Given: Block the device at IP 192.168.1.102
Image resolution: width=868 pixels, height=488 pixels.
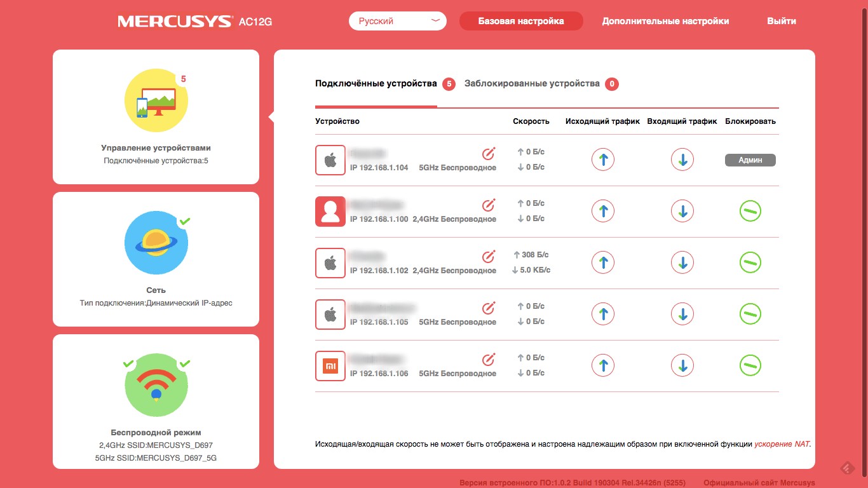Looking at the screenshot, I should coord(750,262).
